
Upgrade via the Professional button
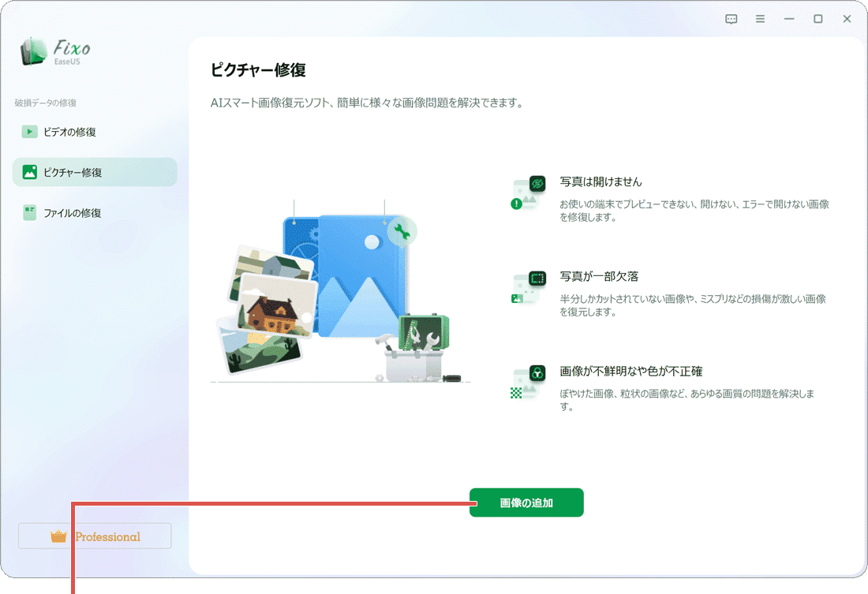[x=95, y=536]
